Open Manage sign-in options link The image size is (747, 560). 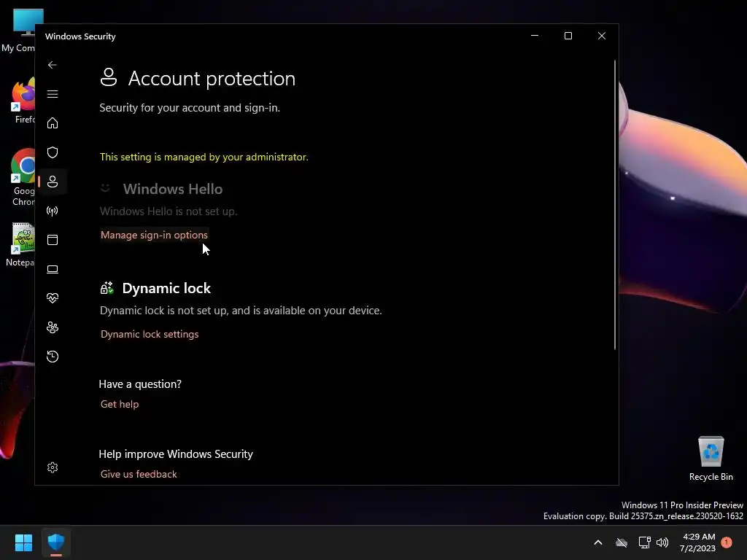154,235
